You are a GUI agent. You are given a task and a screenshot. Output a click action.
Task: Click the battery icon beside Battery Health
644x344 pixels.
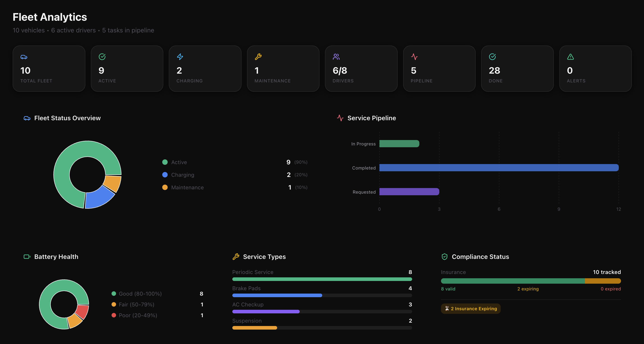pyautogui.click(x=27, y=257)
